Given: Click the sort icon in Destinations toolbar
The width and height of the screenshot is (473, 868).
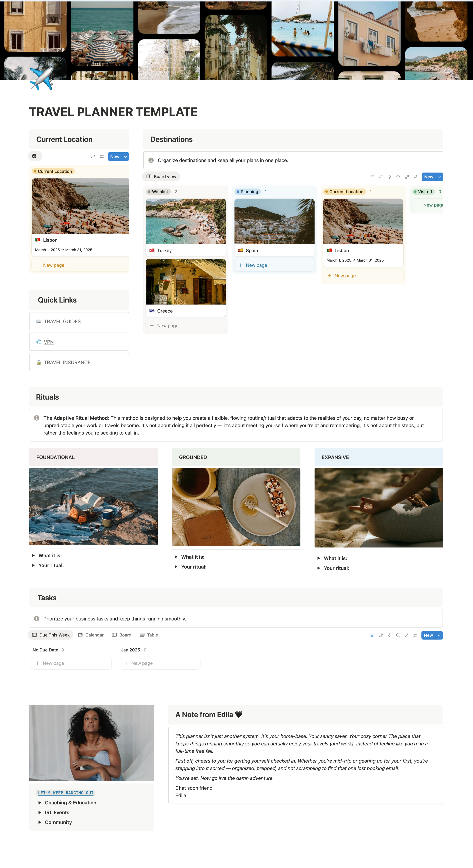Looking at the screenshot, I should coord(381,177).
